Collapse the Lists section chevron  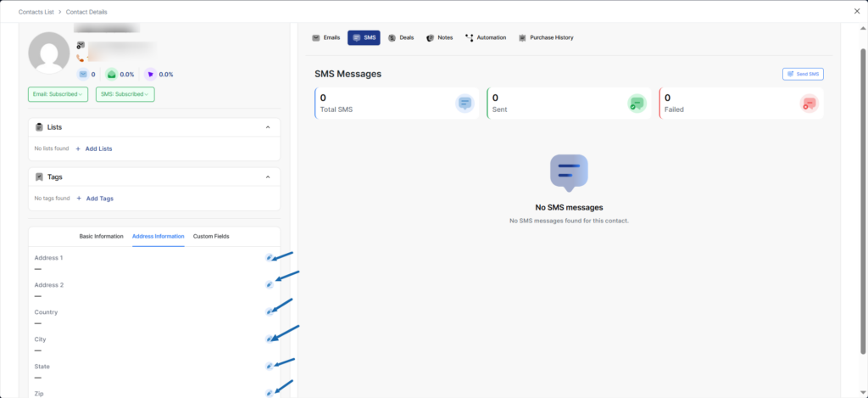[268, 127]
